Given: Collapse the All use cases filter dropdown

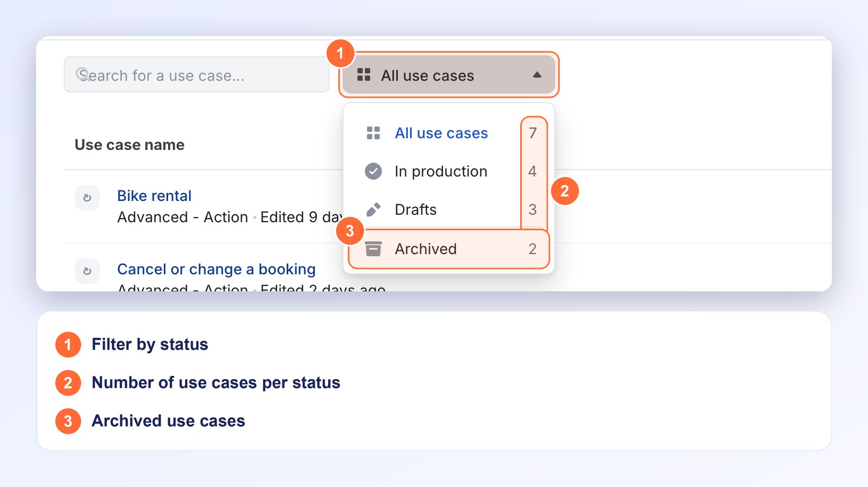Looking at the screenshot, I should pos(449,75).
